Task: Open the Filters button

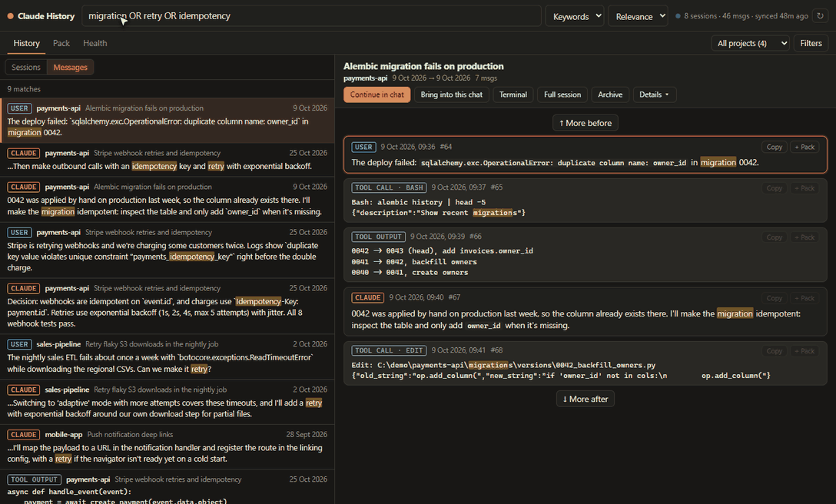Action: 811,43
